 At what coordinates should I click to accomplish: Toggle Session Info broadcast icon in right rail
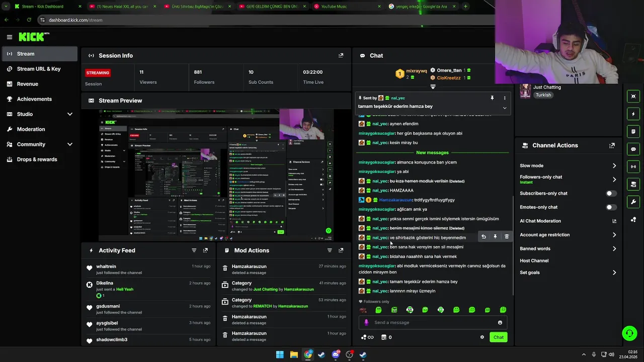633,166
